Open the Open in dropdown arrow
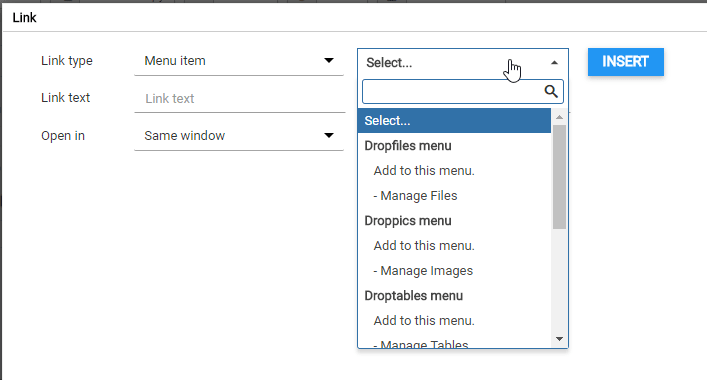This screenshot has height=380, width=707. click(329, 135)
